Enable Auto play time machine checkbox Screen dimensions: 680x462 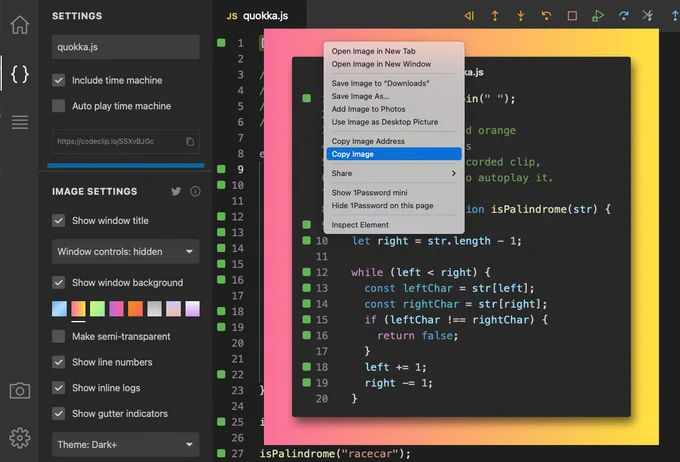coord(59,106)
